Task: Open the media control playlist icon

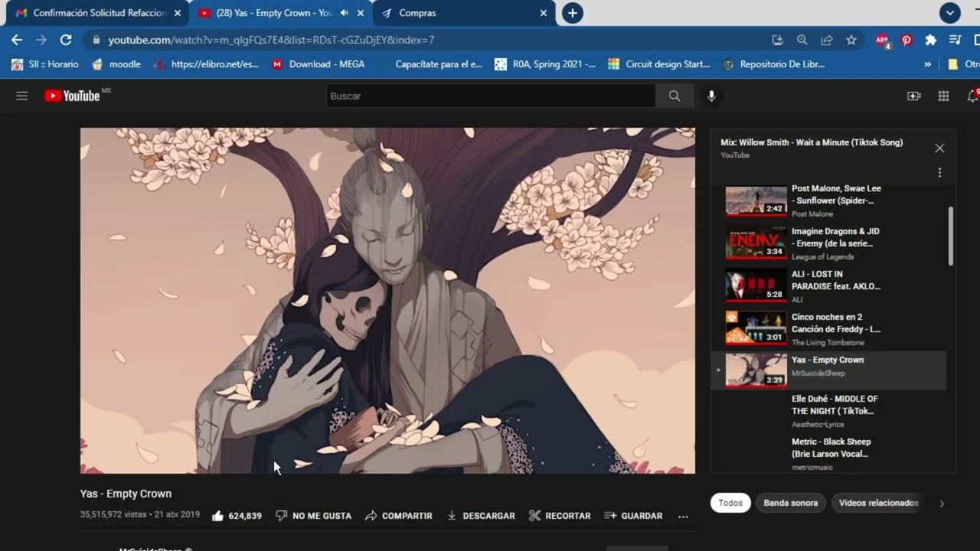Action: (x=955, y=40)
